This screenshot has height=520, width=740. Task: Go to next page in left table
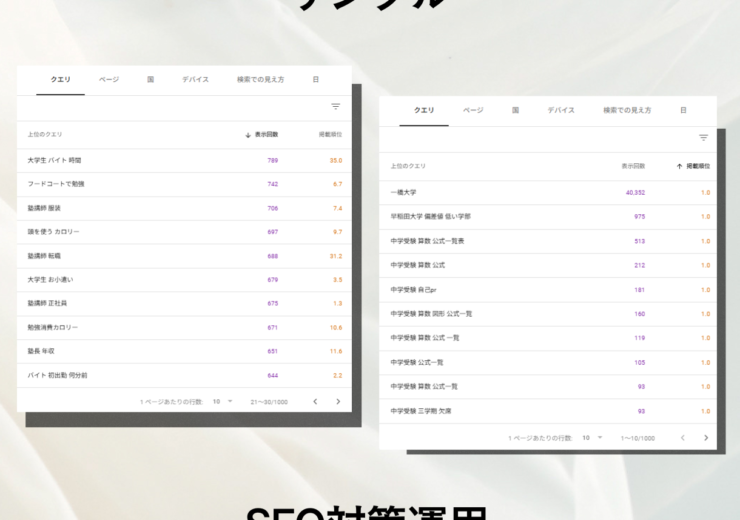click(x=338, y=401)
